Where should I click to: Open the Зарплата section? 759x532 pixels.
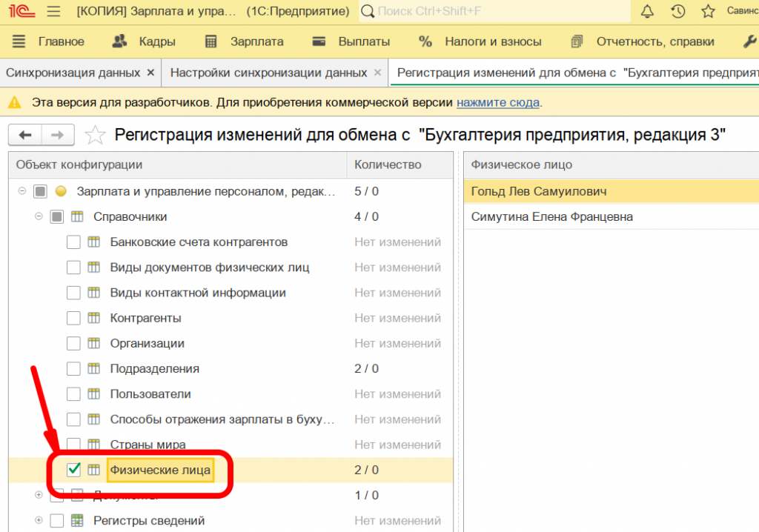pos(256,41)
